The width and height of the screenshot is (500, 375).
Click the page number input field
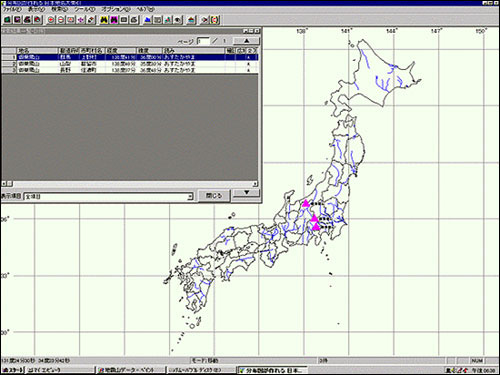tap(203, 41)
